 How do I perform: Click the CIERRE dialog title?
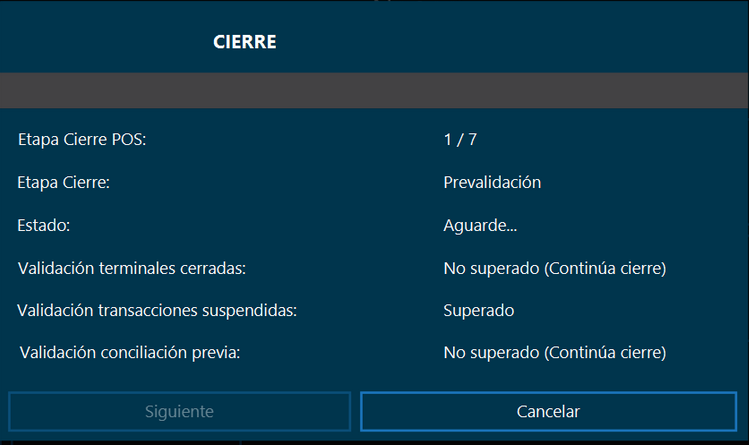click(244, 42)
